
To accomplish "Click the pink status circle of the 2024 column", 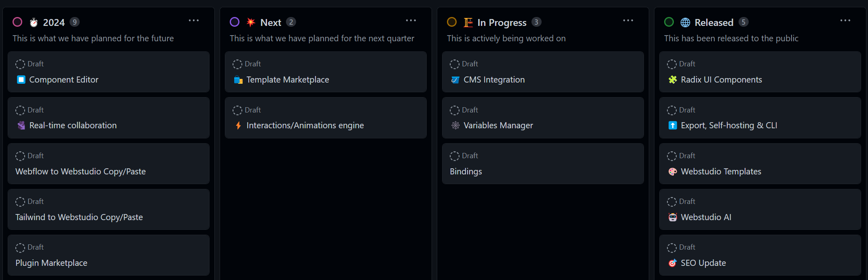I will point(17,22).
